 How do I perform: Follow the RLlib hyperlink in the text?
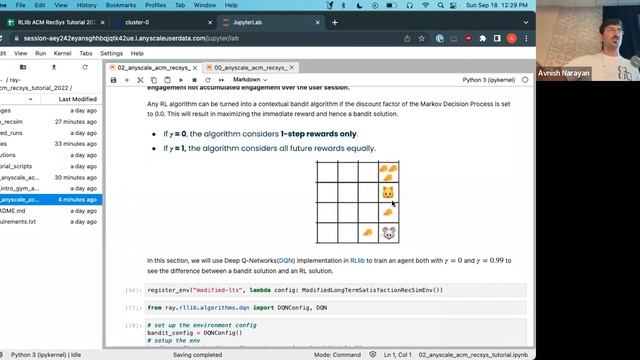357,260
